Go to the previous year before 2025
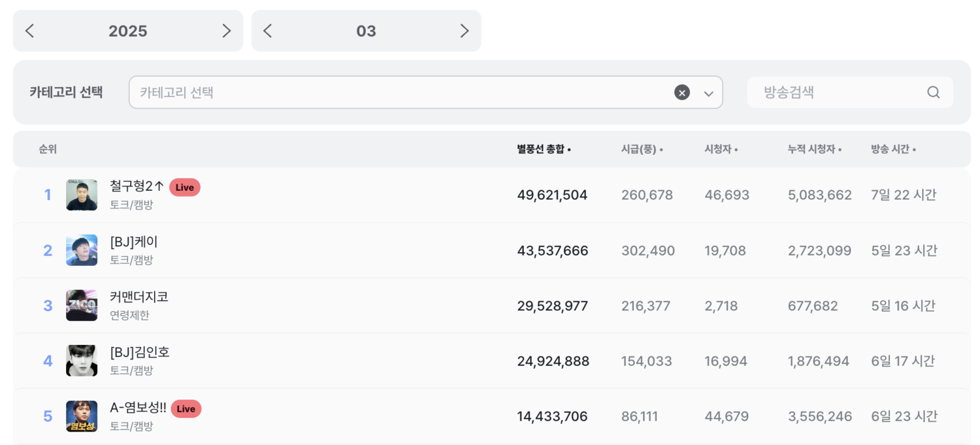 (29, 31)
